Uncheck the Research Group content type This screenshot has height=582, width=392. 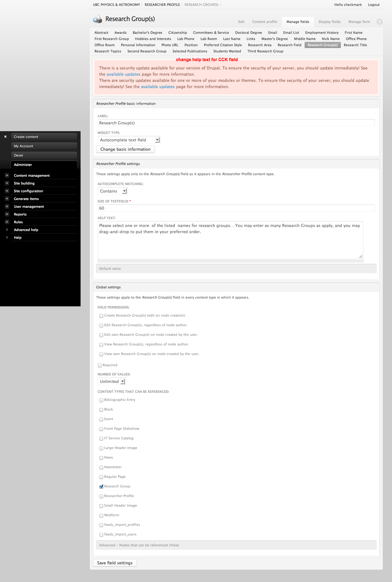tap(101, 486)
